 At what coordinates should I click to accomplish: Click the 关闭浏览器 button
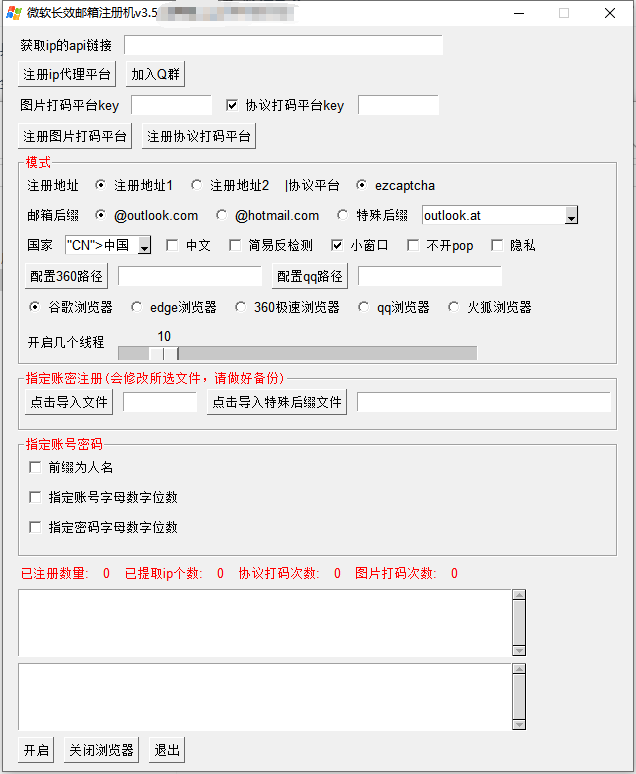101,750
